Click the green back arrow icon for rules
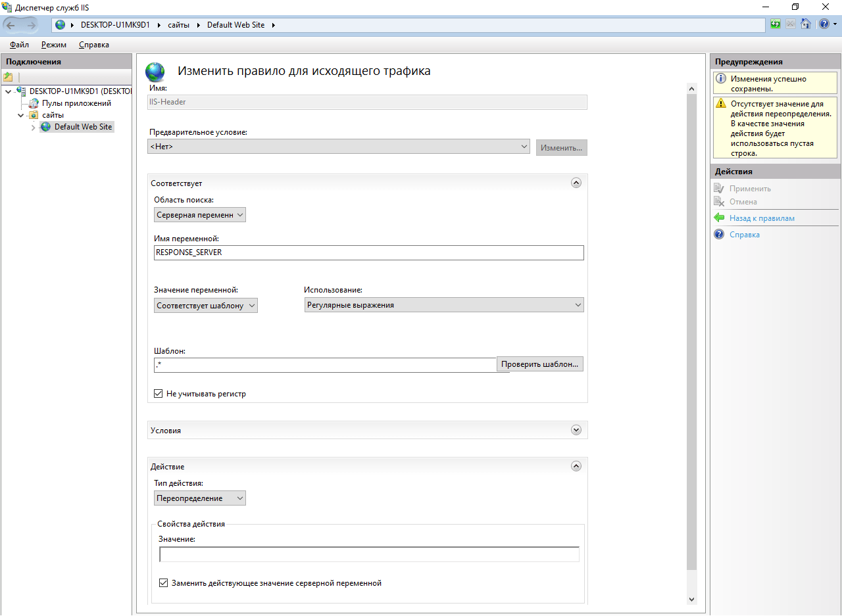 pyautogui.click(x=719, y=218)
